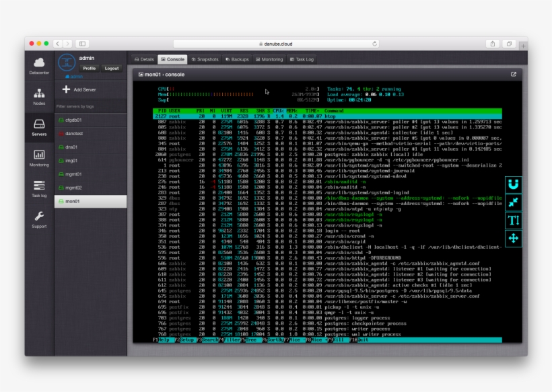Click Add Server
Screen dimensions: 552x392
click(79, 89)
